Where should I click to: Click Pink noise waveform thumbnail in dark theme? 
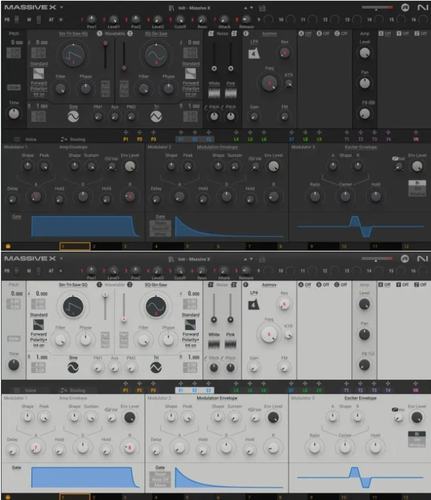[x=231, y=93]
